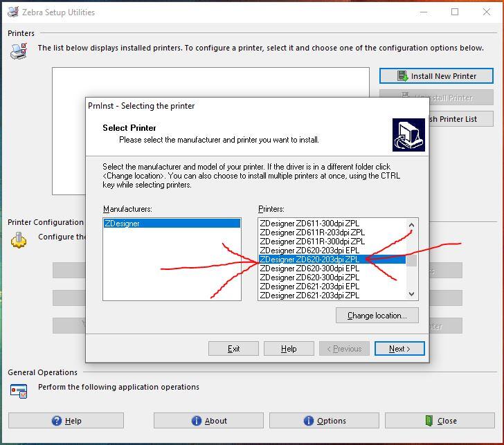This screenshot has width=504, height=445.
Task: Click the Printers list scroll down arrow
Action: pyautogui.click(x=411, y=294)
